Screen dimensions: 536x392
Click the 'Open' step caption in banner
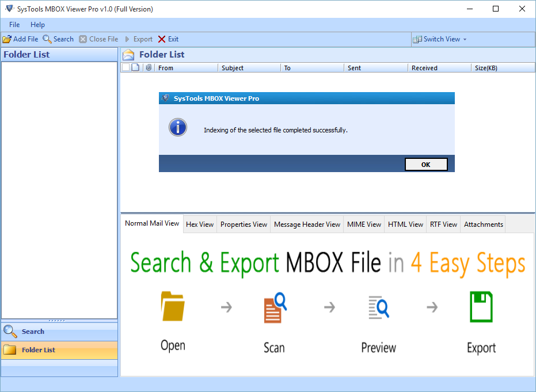pyautogui.click(x=173, y=346)
